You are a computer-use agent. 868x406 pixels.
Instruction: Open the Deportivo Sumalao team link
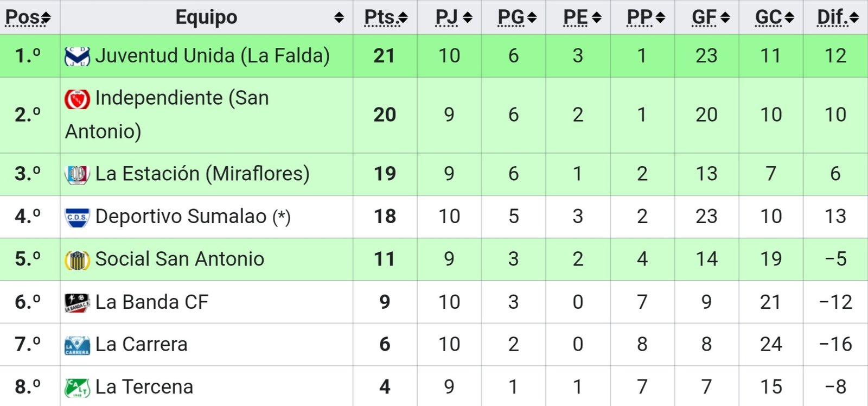[181, 217]
